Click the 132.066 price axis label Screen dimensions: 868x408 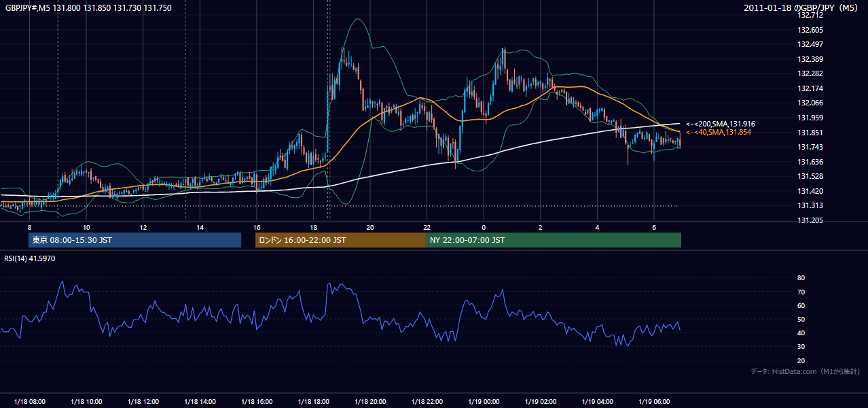pos(811,103)
